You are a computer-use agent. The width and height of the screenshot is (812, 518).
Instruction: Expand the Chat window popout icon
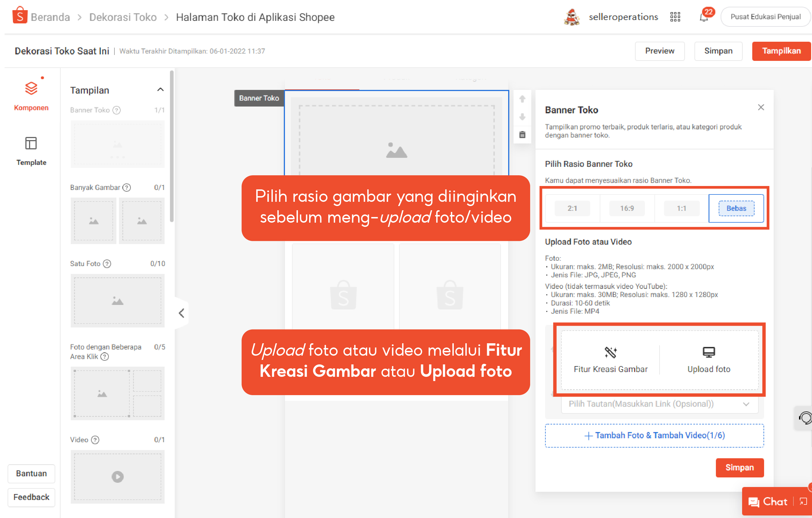click(x=804, y=501)
